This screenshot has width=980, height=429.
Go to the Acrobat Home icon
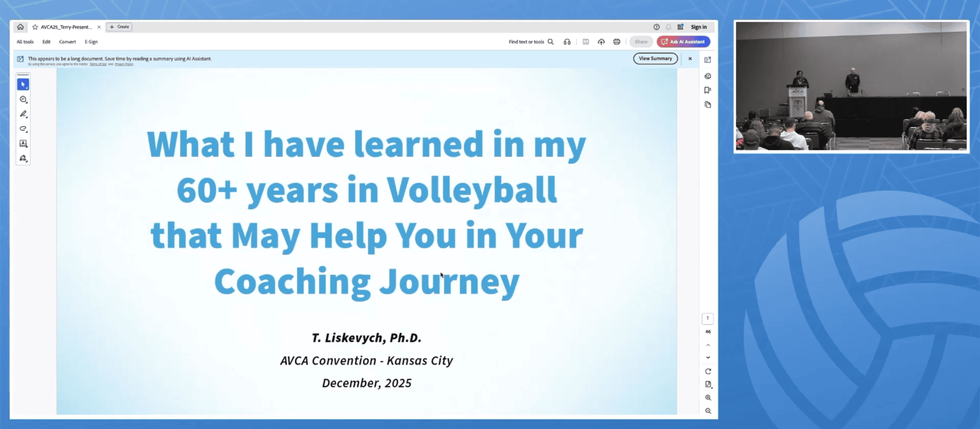click(20, 27)
